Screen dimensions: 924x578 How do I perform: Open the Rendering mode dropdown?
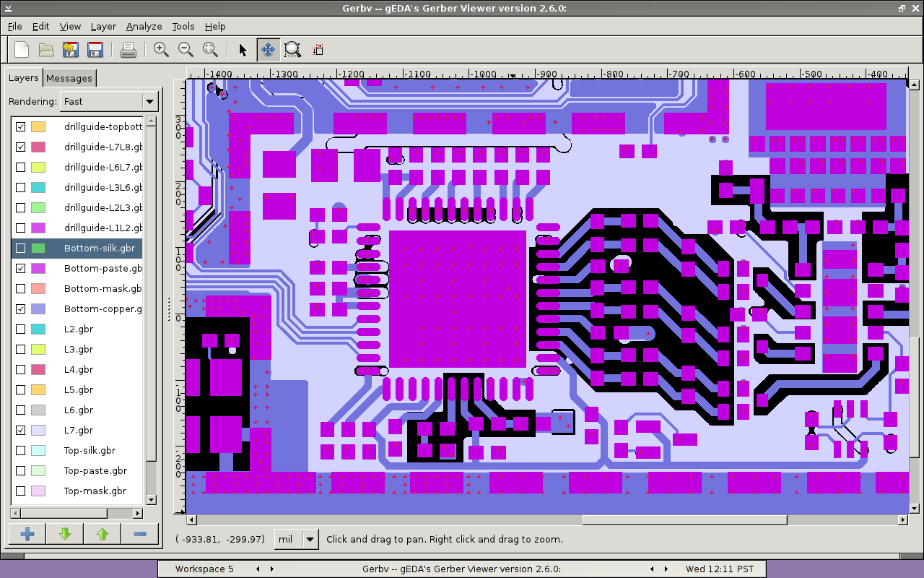109,102
